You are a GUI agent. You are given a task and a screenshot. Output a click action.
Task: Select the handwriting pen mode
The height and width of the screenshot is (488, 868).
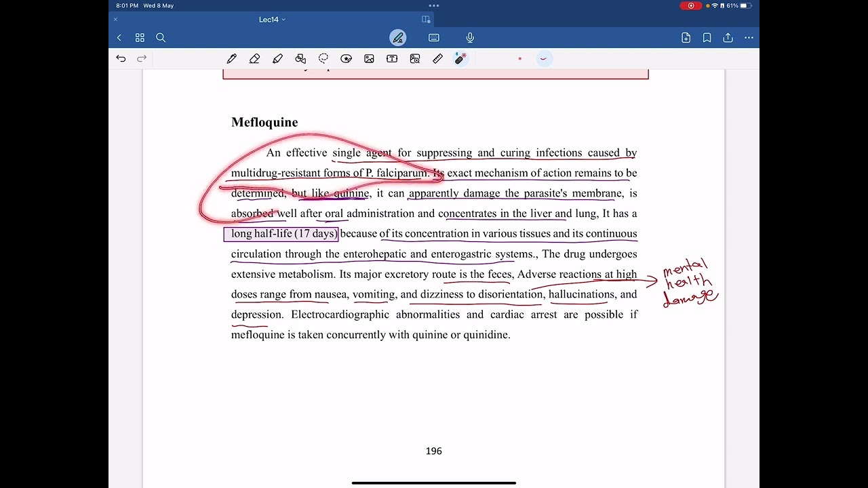398,38
